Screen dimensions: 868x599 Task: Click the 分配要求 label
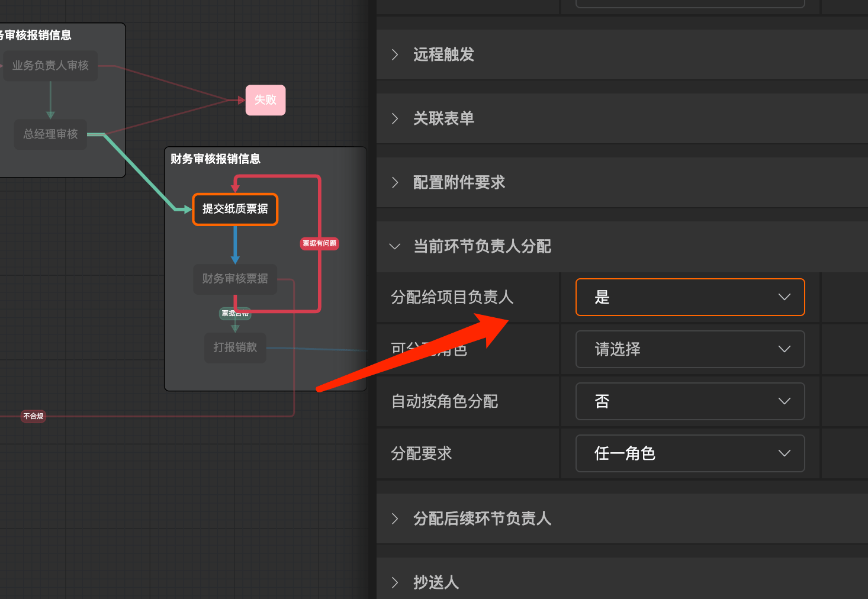pyautogui.click(x=422, y=453)
